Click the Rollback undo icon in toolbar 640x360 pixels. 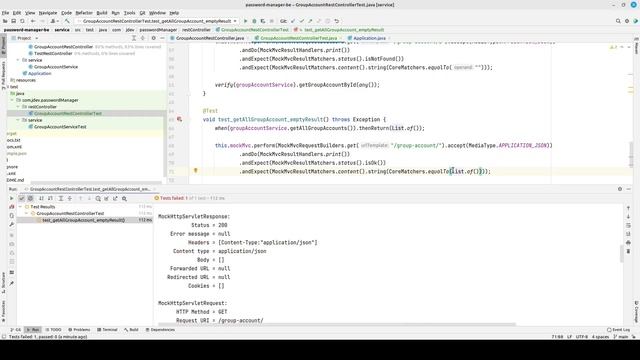(x=337, y=21)
